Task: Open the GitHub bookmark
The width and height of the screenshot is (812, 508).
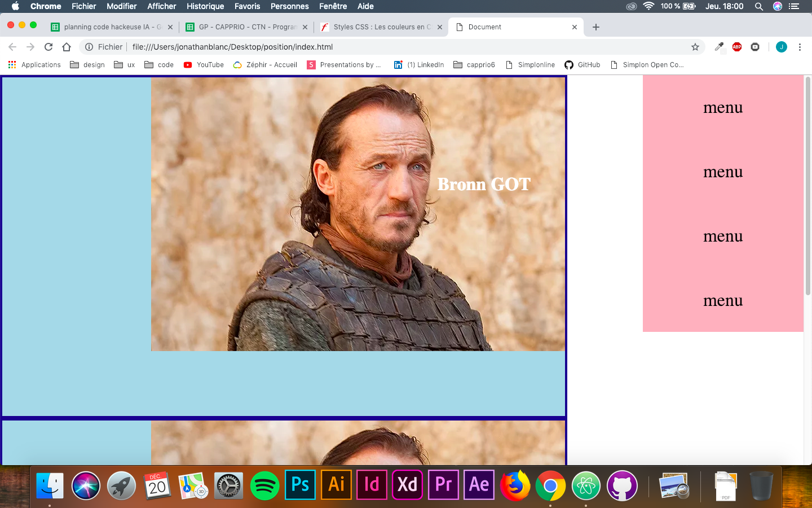Action: 582,65
